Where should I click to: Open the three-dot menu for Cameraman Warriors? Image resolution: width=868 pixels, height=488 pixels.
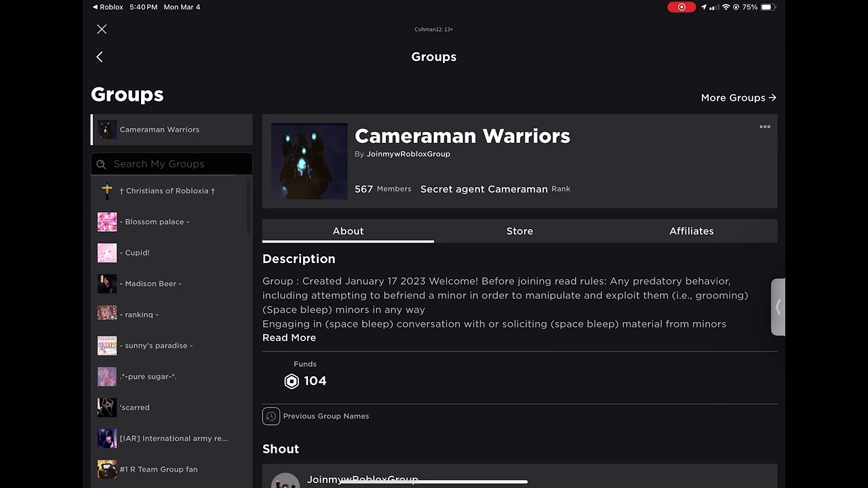(x=765, y=127)
